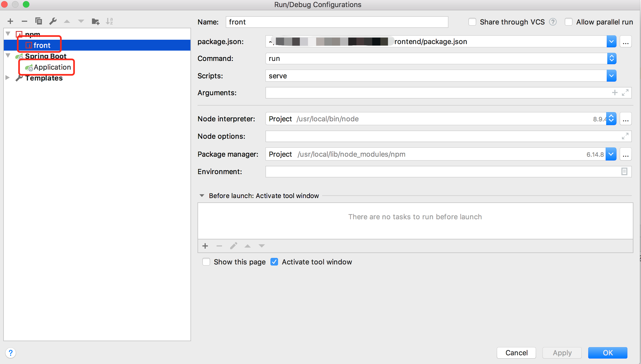Expand the Arguments field editor
The image size is (641, 364).
tap(625, 93)
